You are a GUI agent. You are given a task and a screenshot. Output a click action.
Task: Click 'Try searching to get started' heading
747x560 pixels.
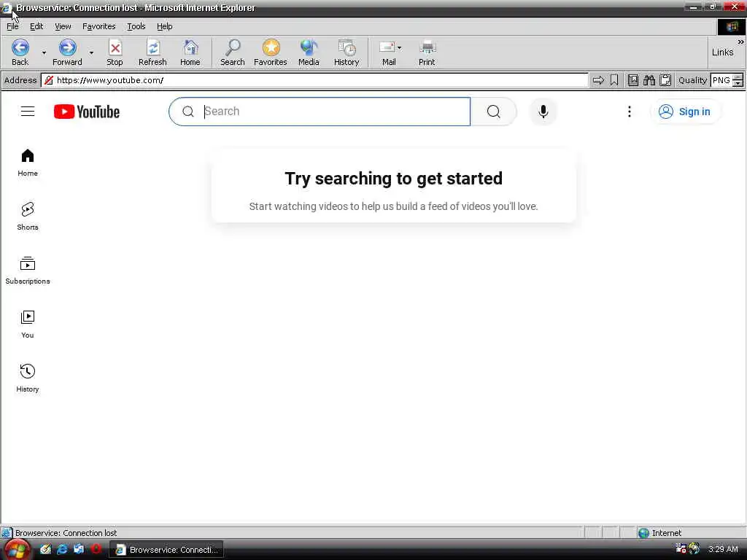click(393, 178)
